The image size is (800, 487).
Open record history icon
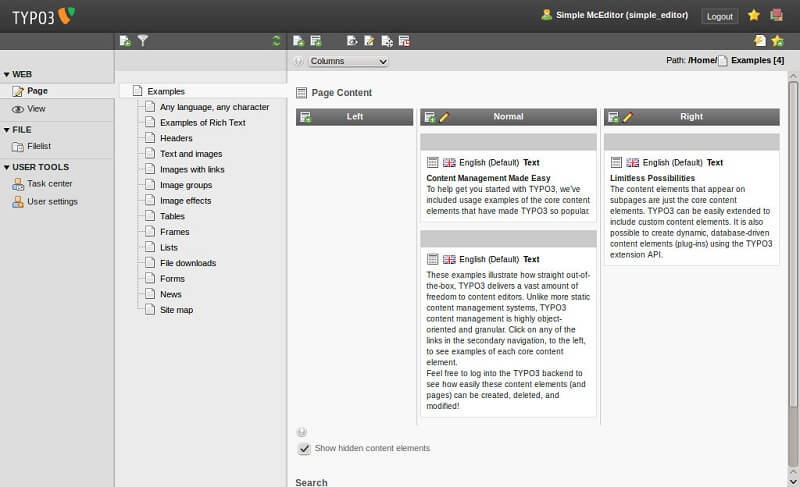pos(404,41)
